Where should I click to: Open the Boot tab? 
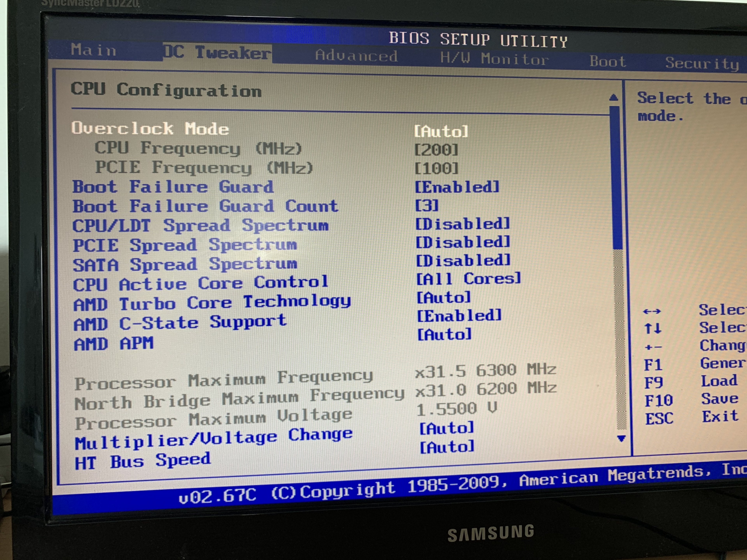pos(608,62)
